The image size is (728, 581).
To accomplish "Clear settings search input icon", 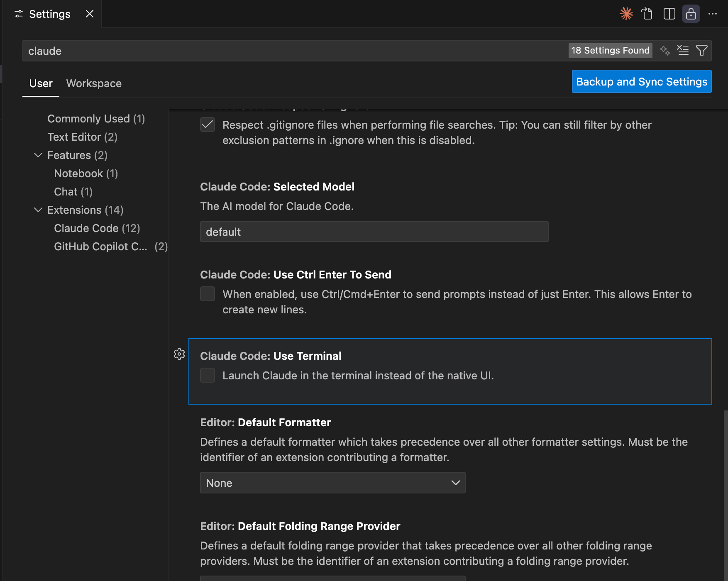I will tap(683, 50).
